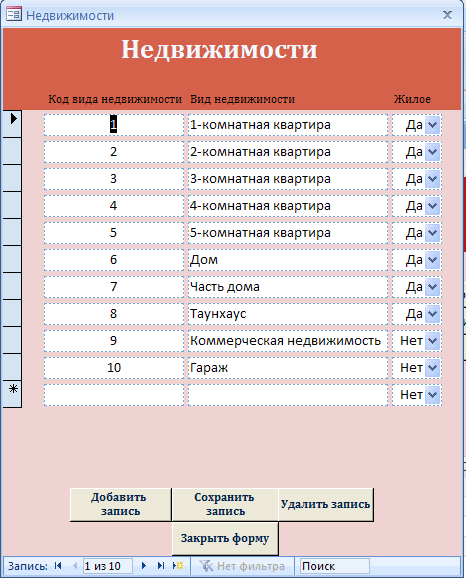466x578 pixels.
Task: Click 'Запись:' label in navigation bar
Action: 28,566
